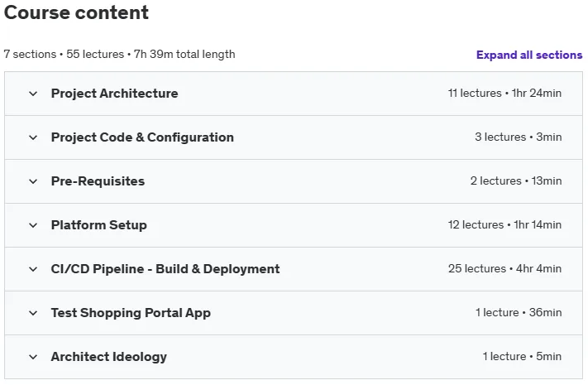Image resolution: width=588 pixels, height=385 pixels.
Task: Click the 1 lecture • 36min label
Action: coord(519,312)
